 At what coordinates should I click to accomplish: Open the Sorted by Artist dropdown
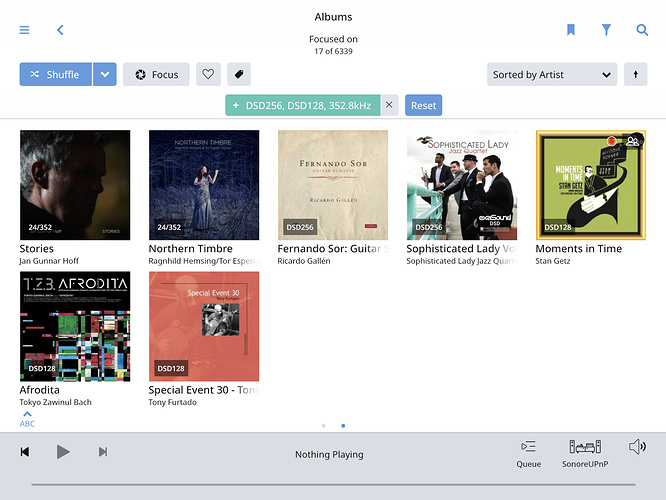tap(552, 74)
